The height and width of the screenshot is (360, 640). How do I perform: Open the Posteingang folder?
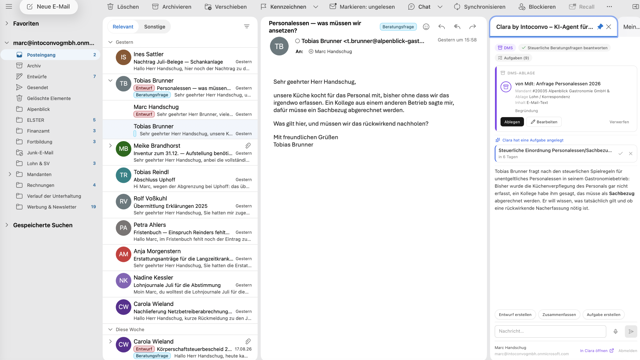point(50,55)
